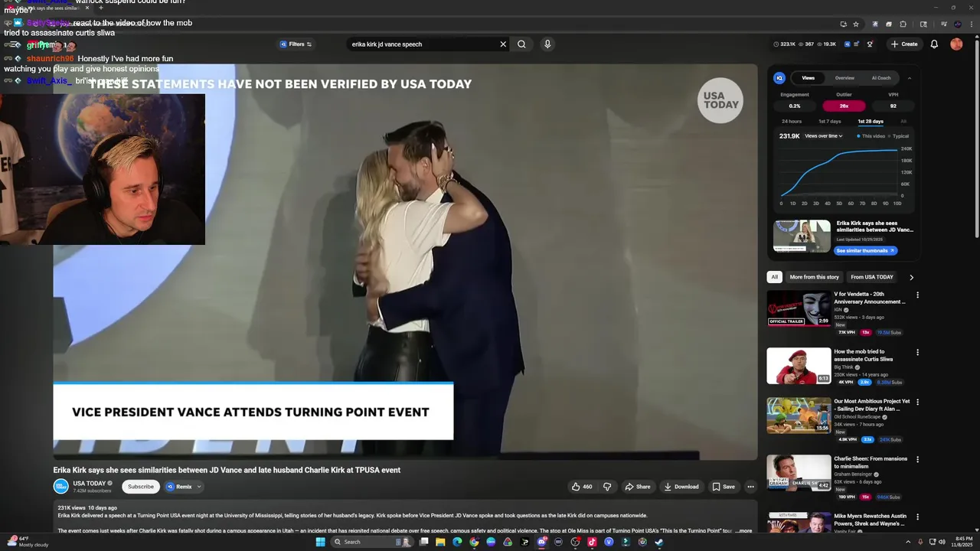Show hidden system tray icons

click(910, 542)
